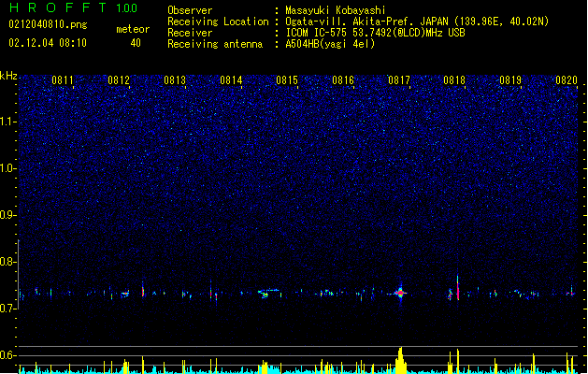588x374 pixels.
Task: Click the A504HB(yagi 4el) antenna text
Action: pyautogui.click(x=330, y=44)
